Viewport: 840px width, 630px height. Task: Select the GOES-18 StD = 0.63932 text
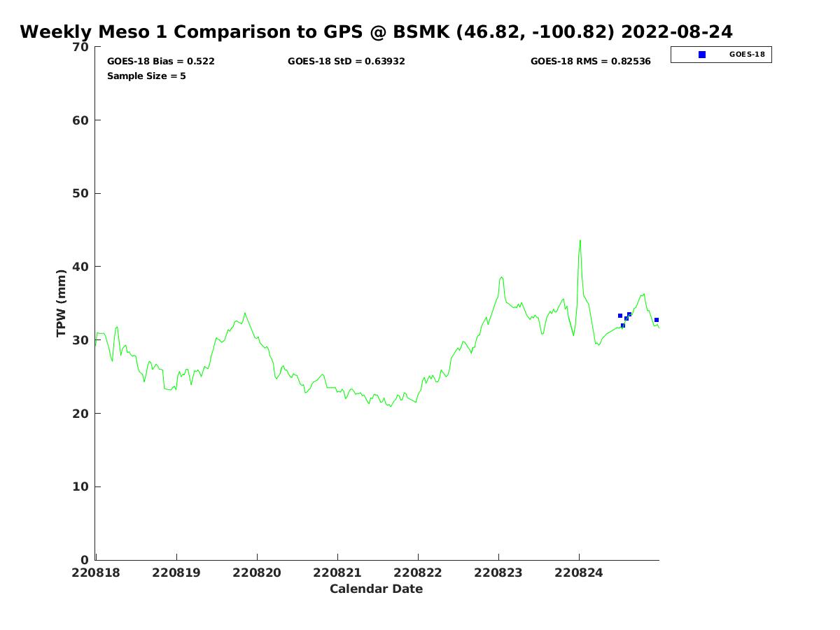point(346,62)
